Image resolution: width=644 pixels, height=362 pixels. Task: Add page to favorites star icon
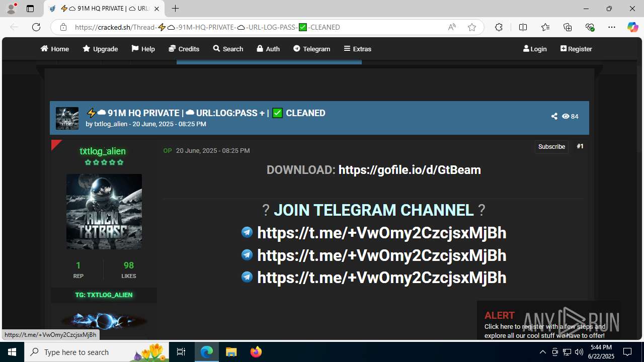pyautogui.click(x=472, y=27)
